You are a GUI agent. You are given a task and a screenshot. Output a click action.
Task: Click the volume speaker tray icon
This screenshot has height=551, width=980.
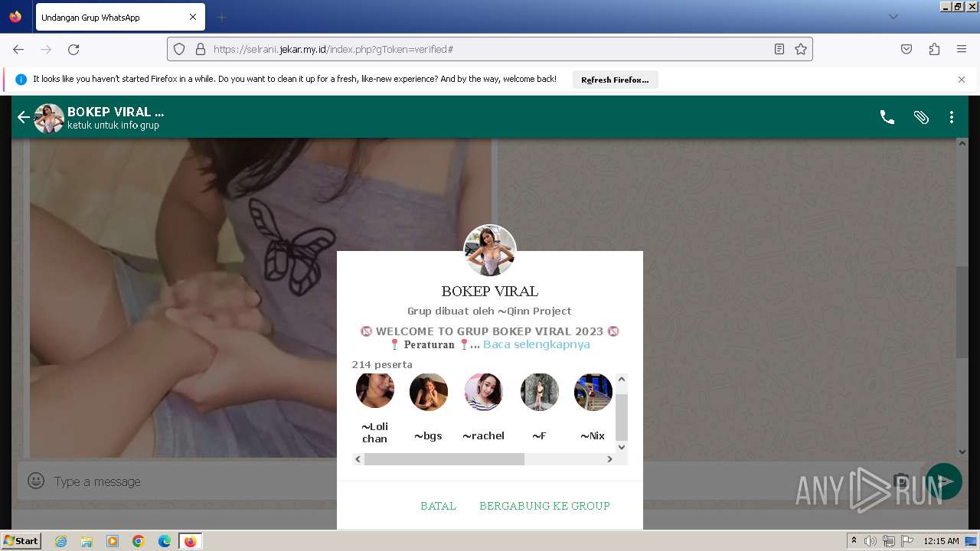871,541
